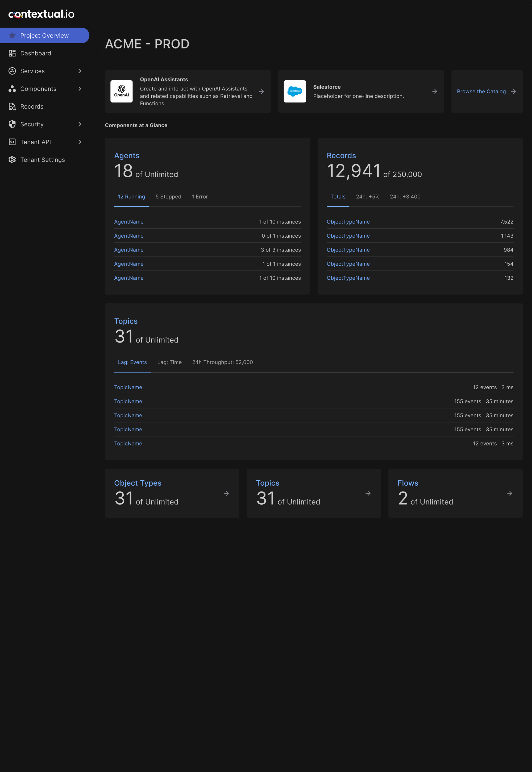Open Browse the Catalog link
This screenshot has width=532, height=772.
481,91
